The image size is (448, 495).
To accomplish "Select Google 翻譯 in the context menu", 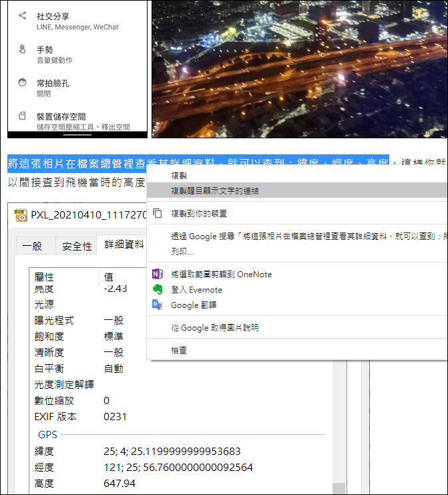I will tap(297, 305).
